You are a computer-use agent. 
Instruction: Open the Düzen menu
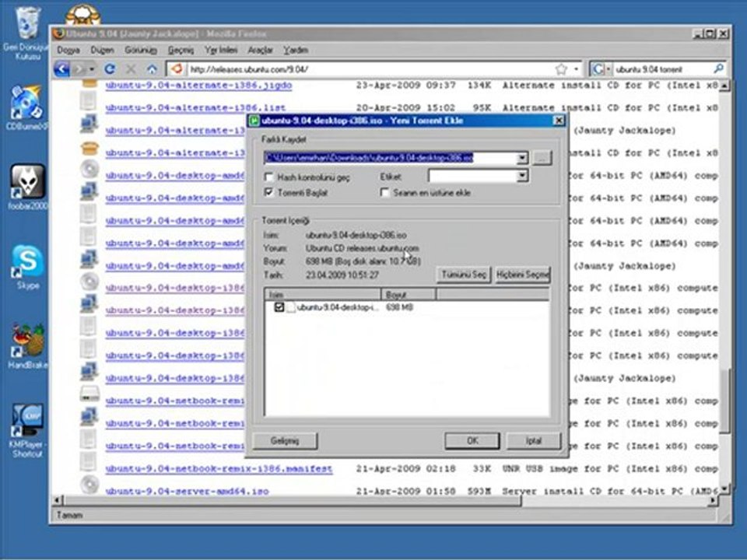tap(102, 50)
